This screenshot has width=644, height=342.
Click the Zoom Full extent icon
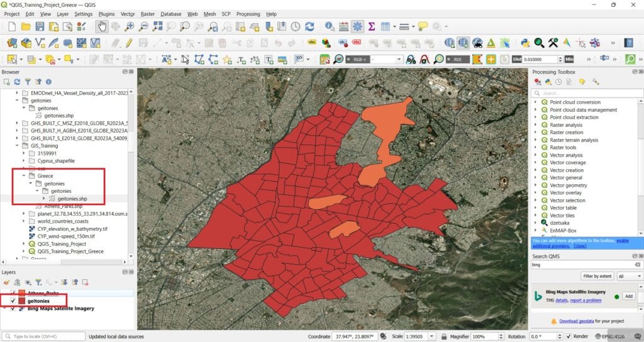(x=157, y=26)
